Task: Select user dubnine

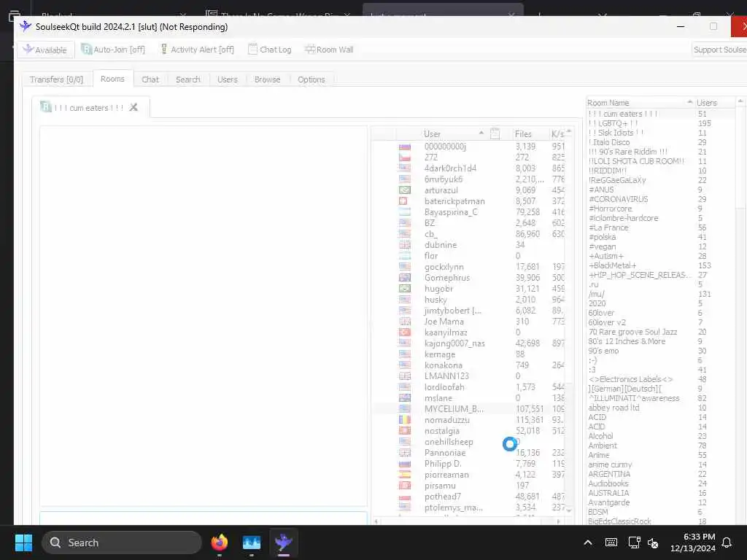Action: (x=441, y=245)
